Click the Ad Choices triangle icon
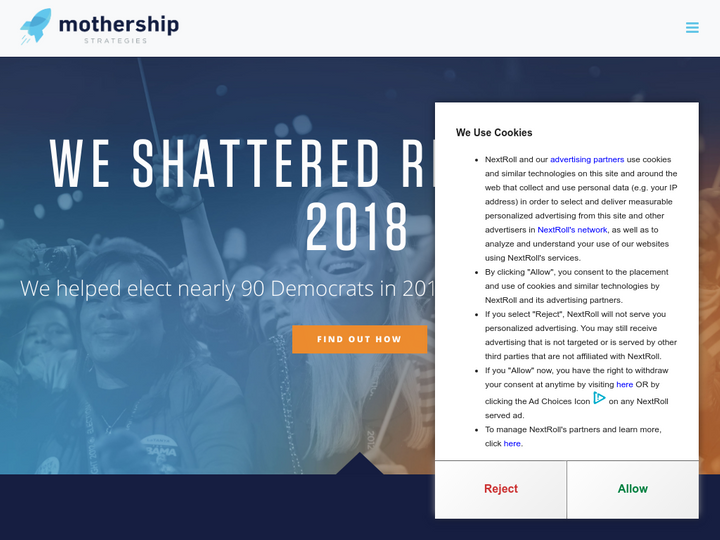Viewport: 720px width, 540px height. point(599,398)
